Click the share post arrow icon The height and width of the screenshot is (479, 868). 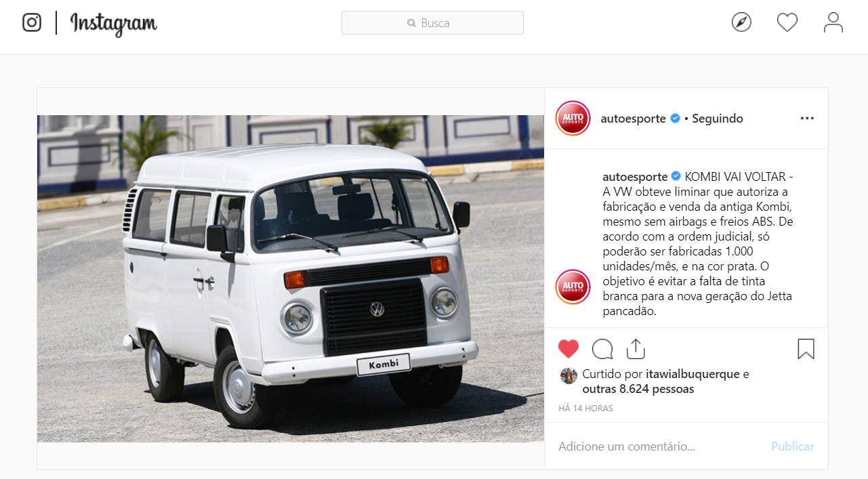pos(635,349)
